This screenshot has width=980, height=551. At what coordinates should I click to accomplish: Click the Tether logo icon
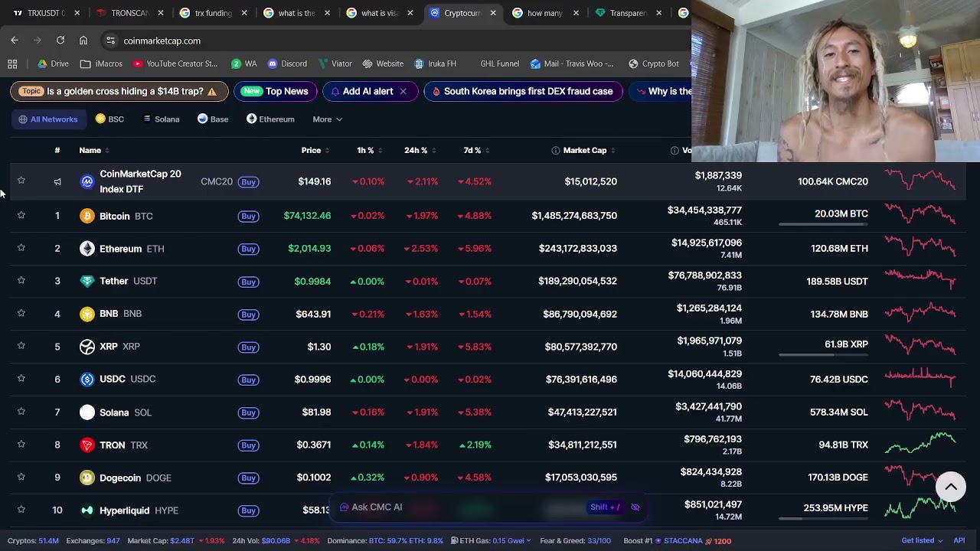tap(87, 281)
